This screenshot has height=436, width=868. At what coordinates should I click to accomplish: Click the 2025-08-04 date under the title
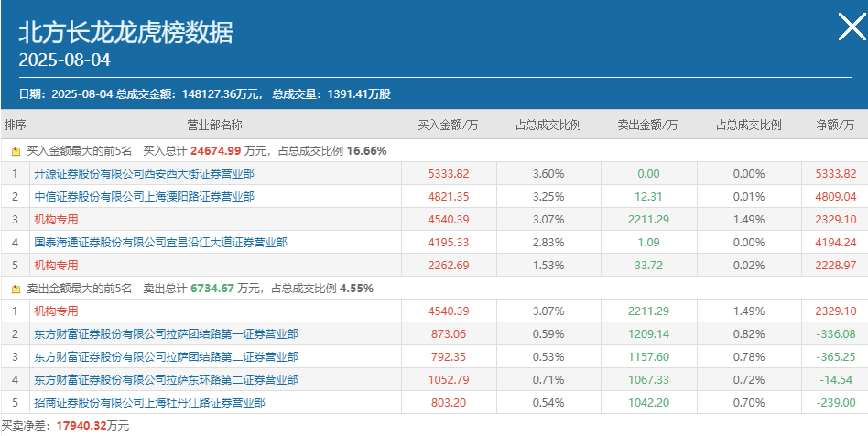(65, 60)
